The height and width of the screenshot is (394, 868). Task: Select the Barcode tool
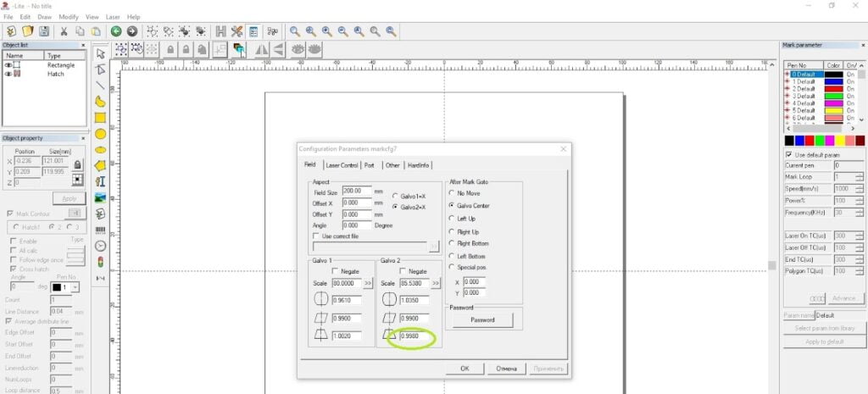point(100,230)
